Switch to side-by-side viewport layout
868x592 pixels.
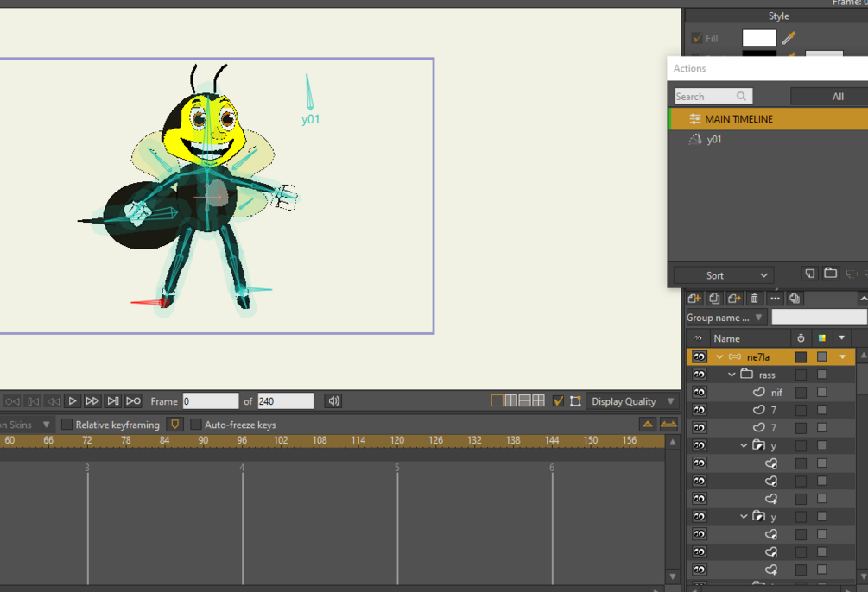tap(511, 400)
